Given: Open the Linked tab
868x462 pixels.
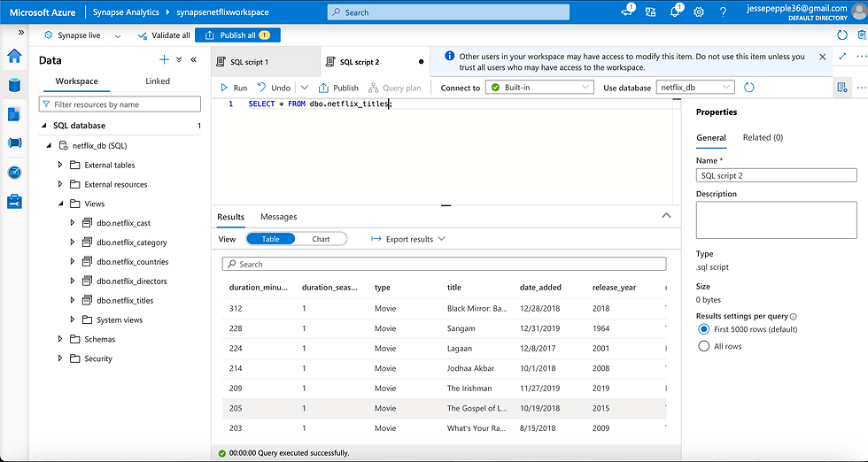Looking at the screenshot, I should coord(158,81).
